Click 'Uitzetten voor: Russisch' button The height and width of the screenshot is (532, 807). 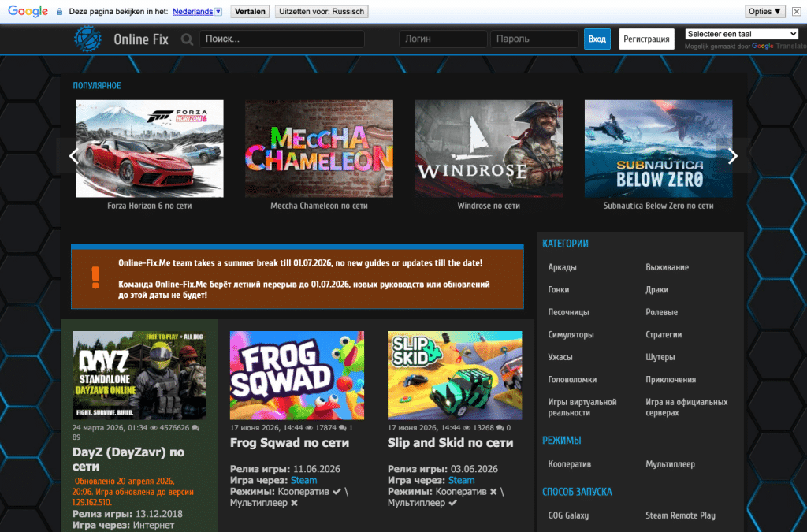(322, 11)
